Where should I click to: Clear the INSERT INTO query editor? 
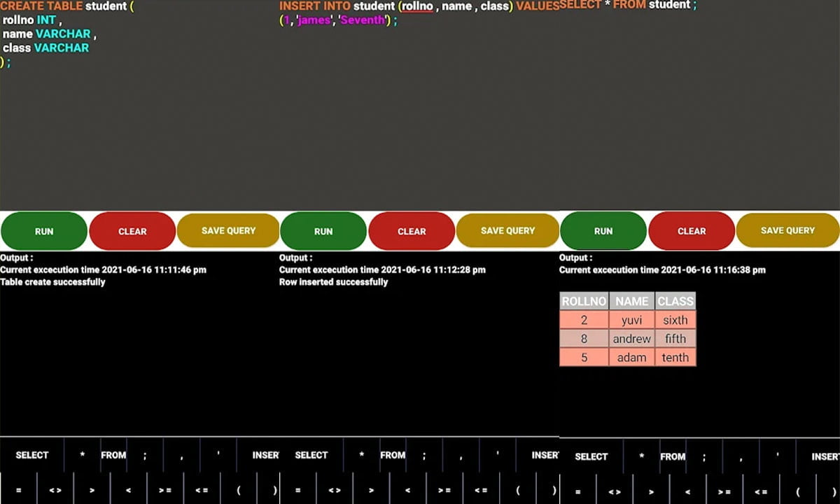coord(412,231)
